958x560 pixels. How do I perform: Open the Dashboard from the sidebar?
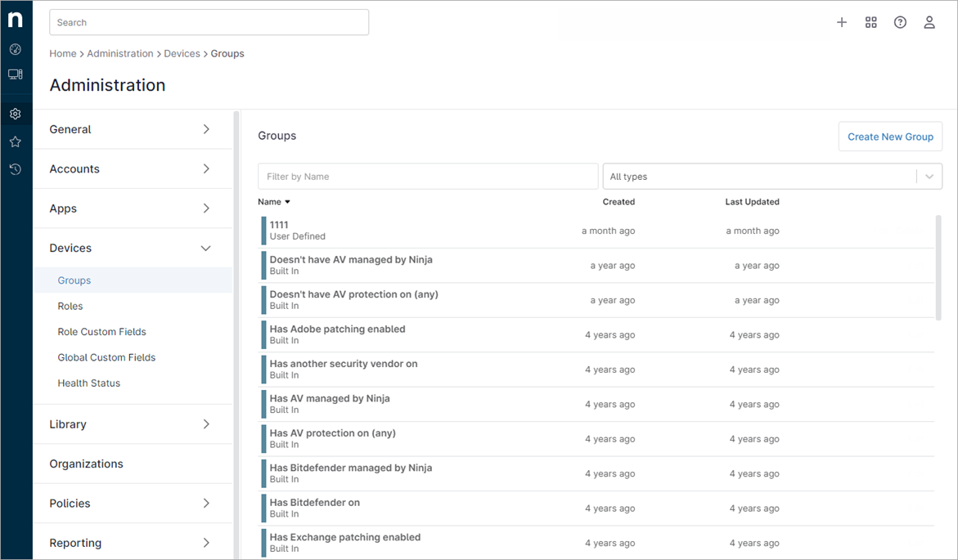click(16, 49)
